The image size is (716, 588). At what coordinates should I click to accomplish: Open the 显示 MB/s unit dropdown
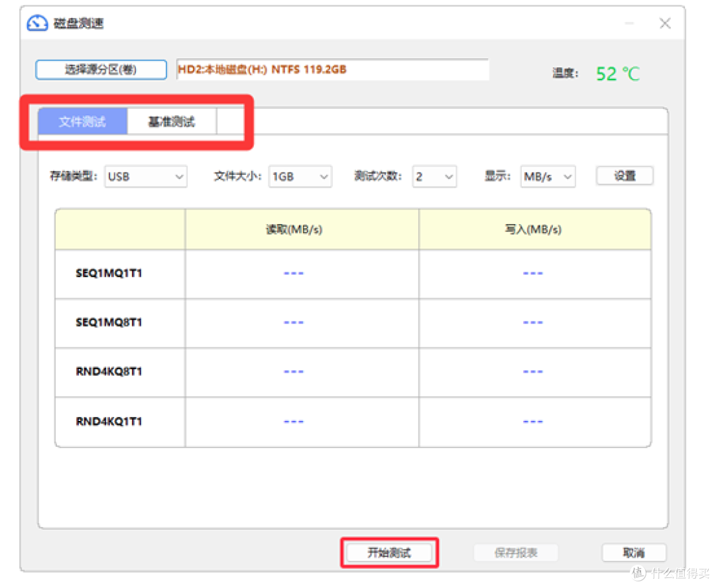[548, 177]
